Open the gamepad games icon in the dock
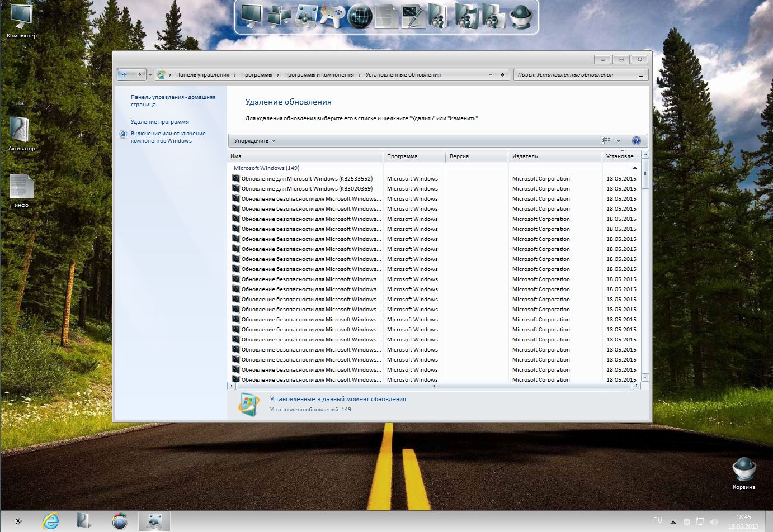Screen dimensions: 773x532 coord(332,17)
